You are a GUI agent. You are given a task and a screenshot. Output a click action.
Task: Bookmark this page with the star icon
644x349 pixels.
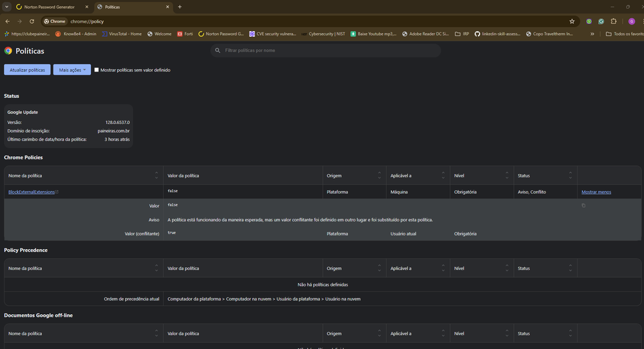572,21
